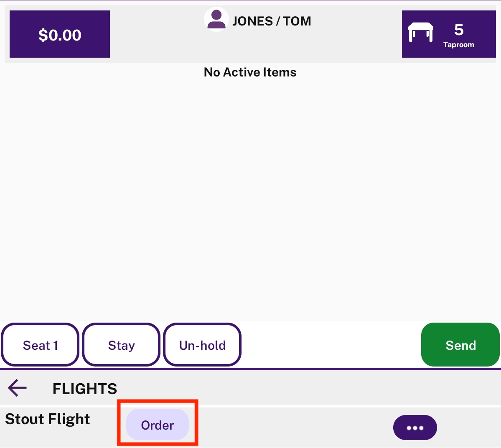Tap the Taproom room label

click(458, 45)
